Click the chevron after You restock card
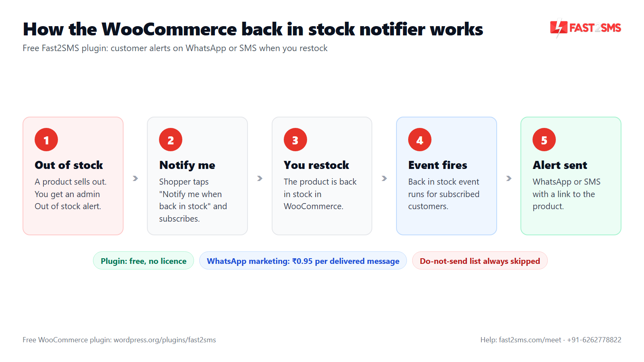644x362 pixels. [x=384, y=178]
